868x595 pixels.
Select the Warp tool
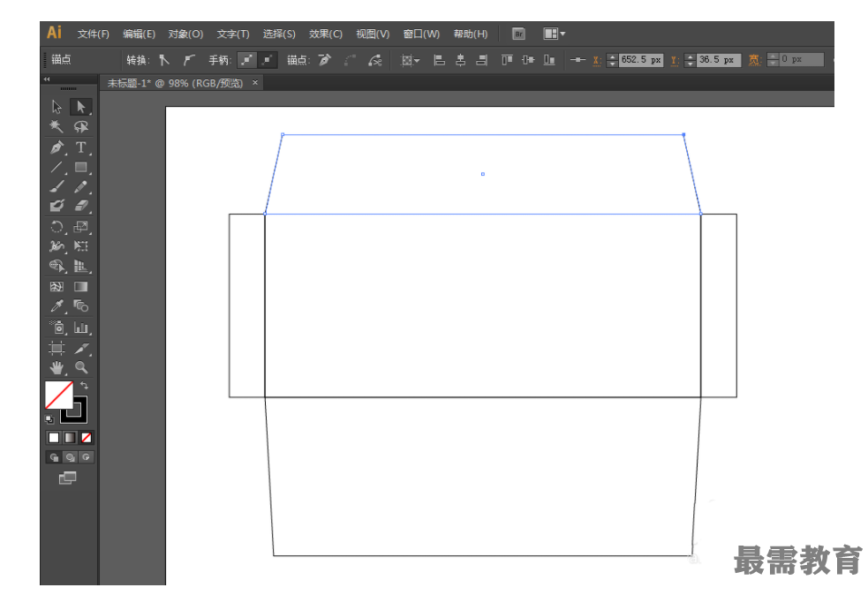pos(57,246)
